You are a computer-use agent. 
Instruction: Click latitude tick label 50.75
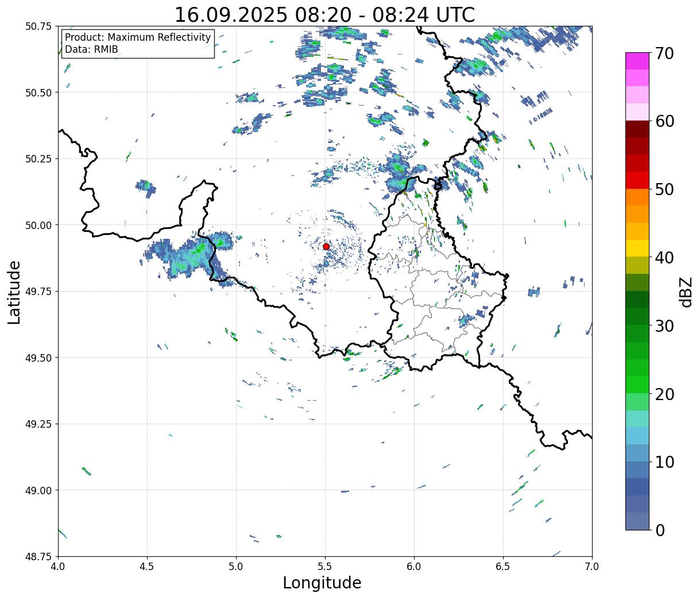click(38, 26)
